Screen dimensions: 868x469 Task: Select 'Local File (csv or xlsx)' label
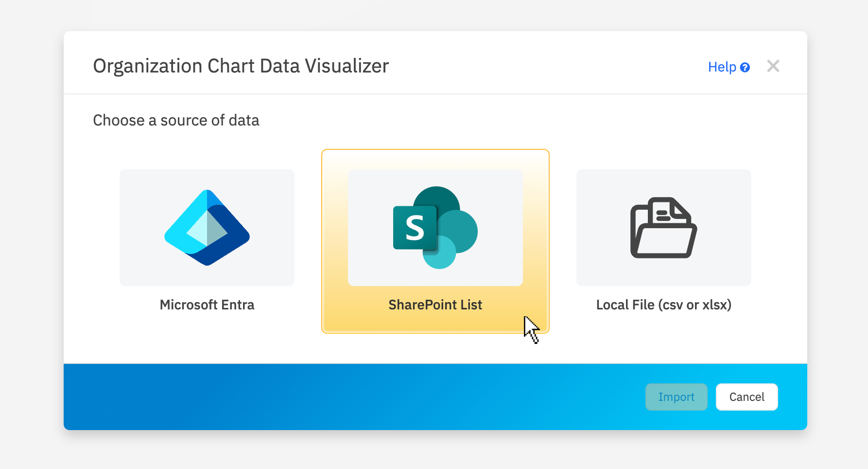pos(664,305)
